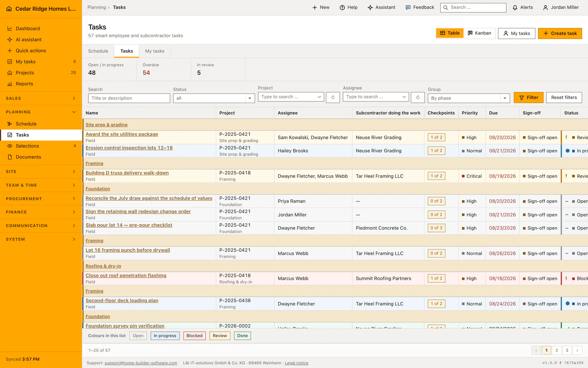Open the Documents file icon
This screenshot has width=588, height=368.
pos(10,157)
